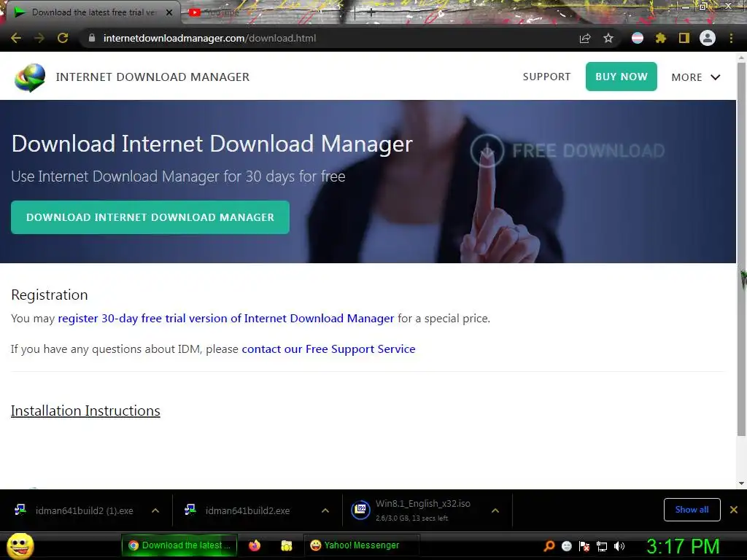Click the scrollbar down arrow
This screenshot has width=747, height=560.
pos(741,483)
